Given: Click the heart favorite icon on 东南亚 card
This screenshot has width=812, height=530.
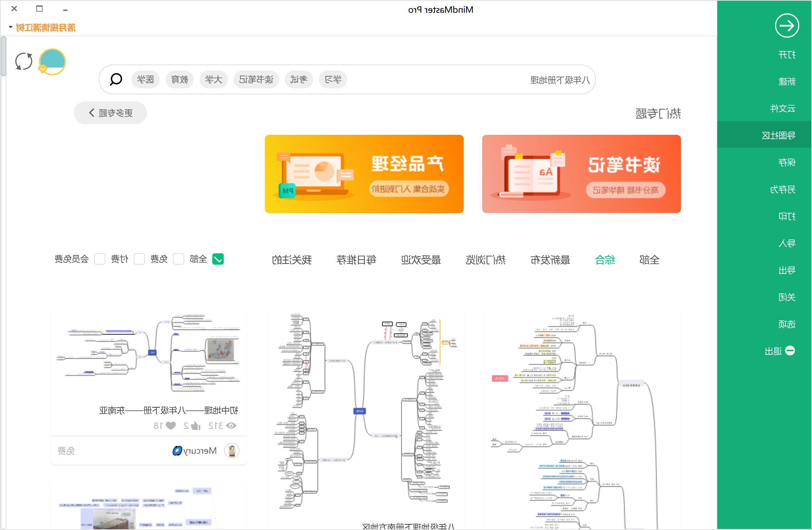Looking at the screenshot, I should coord(171,425).
